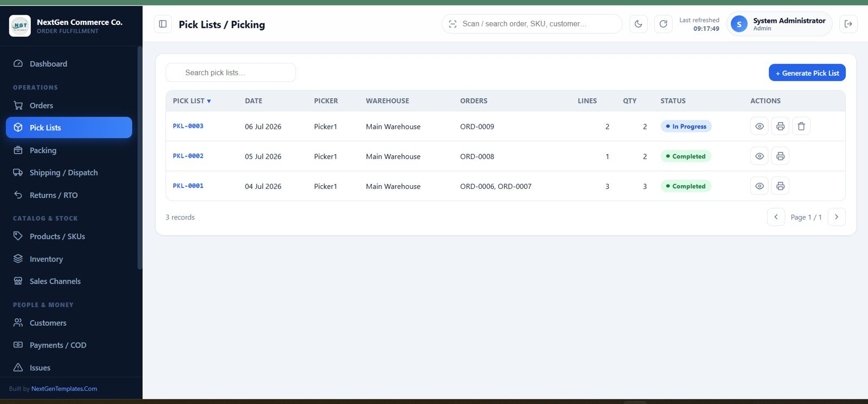This screenshot has width=868, height=404.
Task: Open Products / SKUs catalog
Action: tap(69, 236)
